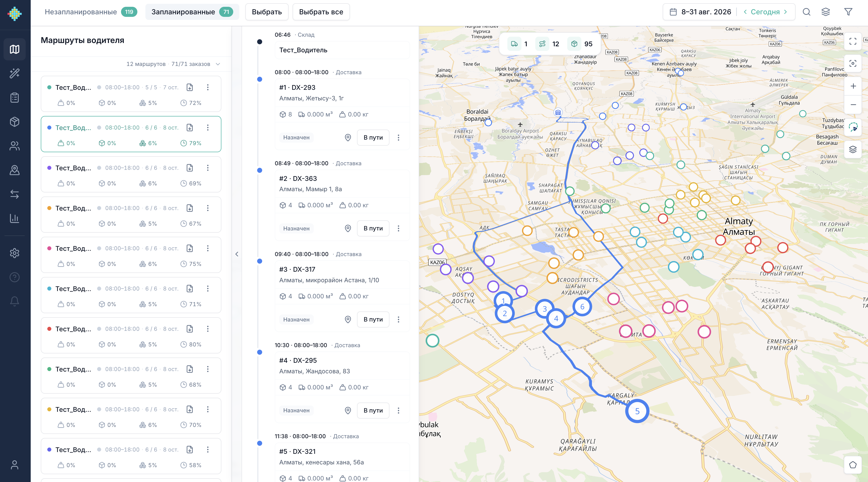Open the magic wand auto-planning icon
This screenshot has width=868, height=482.
(x=15, y=73)
